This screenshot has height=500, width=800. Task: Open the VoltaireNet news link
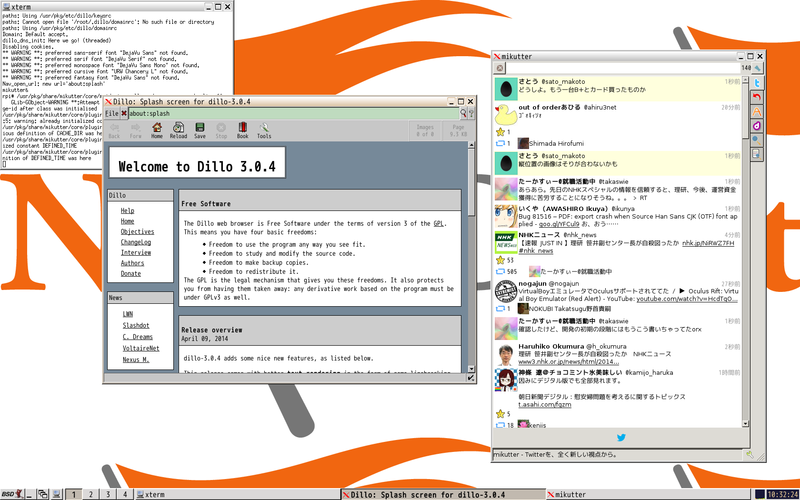(x=141, y=348)
